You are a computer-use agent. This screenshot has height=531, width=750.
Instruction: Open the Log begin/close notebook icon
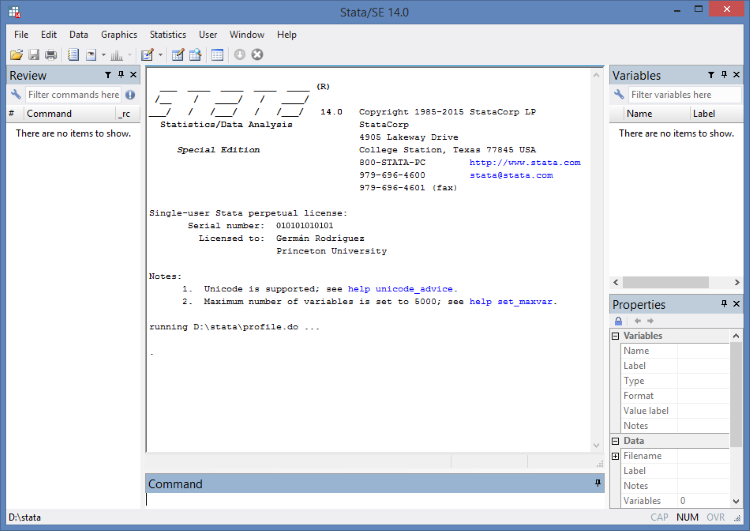click(73, 55)
